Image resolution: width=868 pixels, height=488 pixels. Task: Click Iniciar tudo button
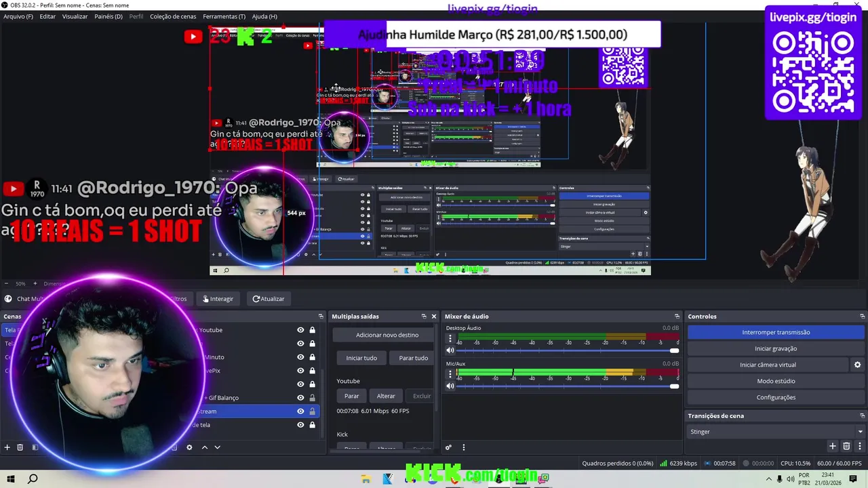coord(361,358)
